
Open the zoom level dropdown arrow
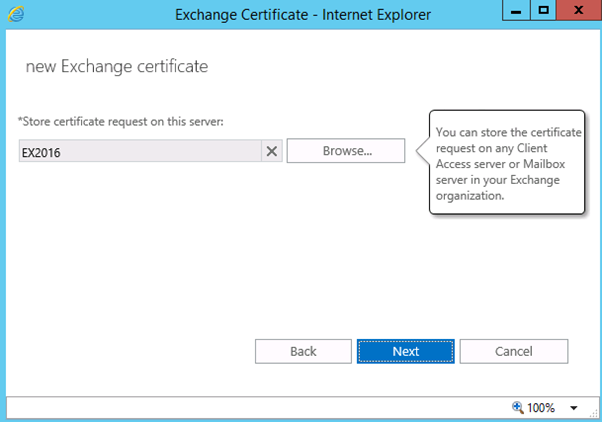pyautogui.click(x=574, y=408)
